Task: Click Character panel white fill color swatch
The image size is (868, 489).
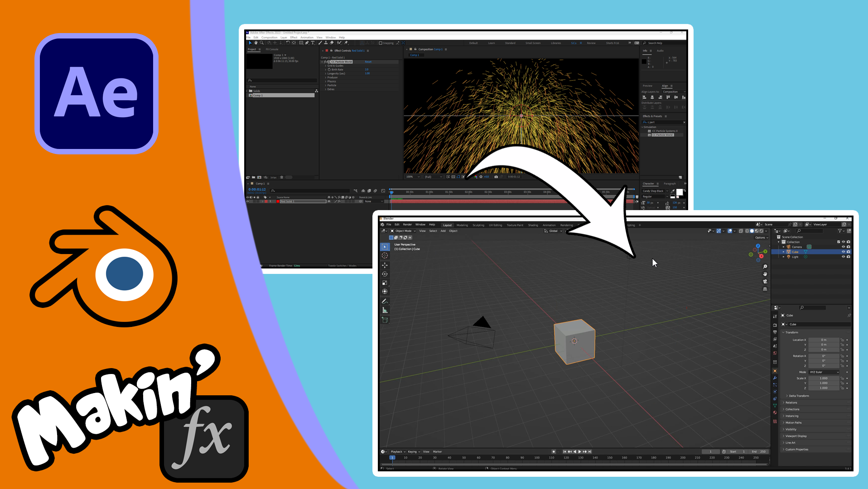Action: (679, 192)
